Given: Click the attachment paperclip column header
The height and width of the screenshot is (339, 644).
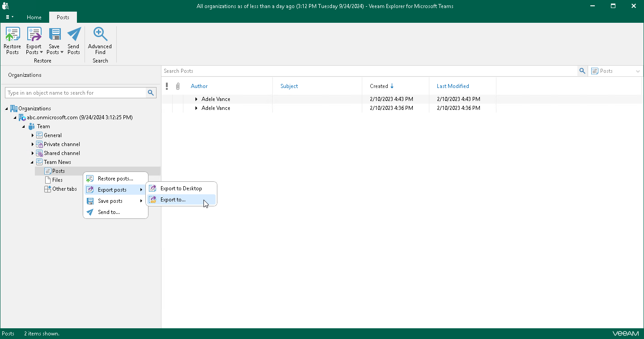Looking at the screenshot, I should [178, 86].
